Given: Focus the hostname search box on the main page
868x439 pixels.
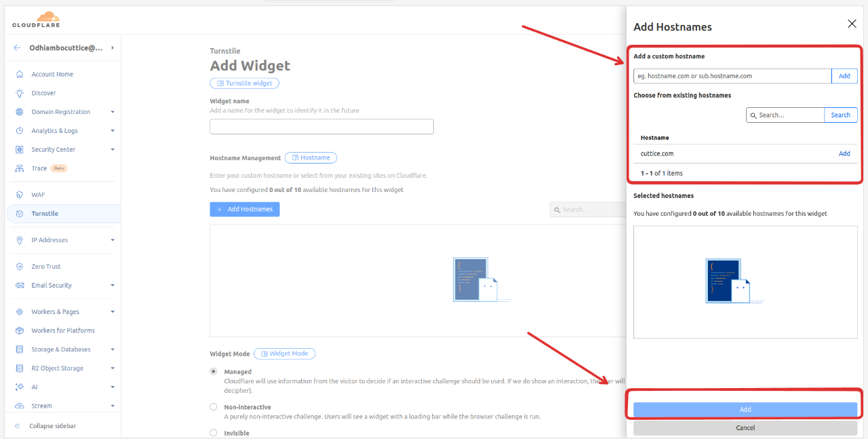Looking at the screenshot, I should click(x=588, y=210).
